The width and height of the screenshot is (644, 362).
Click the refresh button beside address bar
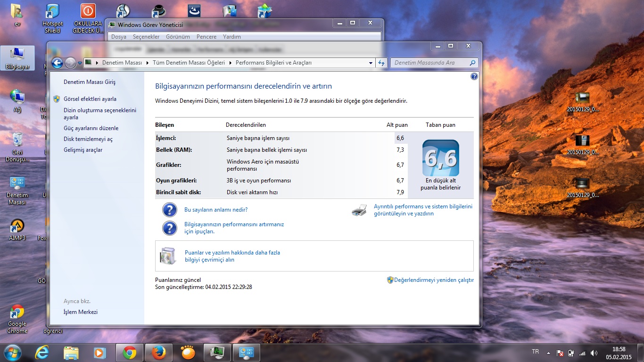382,63
